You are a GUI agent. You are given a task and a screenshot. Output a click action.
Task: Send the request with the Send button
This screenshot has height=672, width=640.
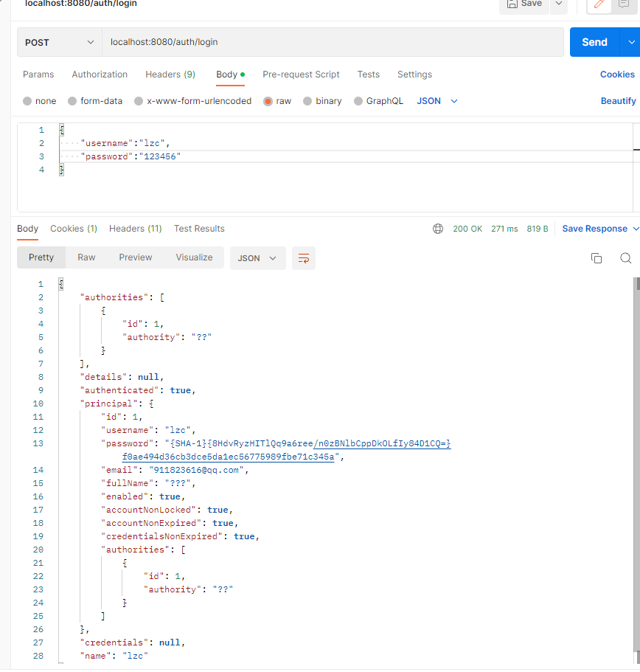pos(594,42)
